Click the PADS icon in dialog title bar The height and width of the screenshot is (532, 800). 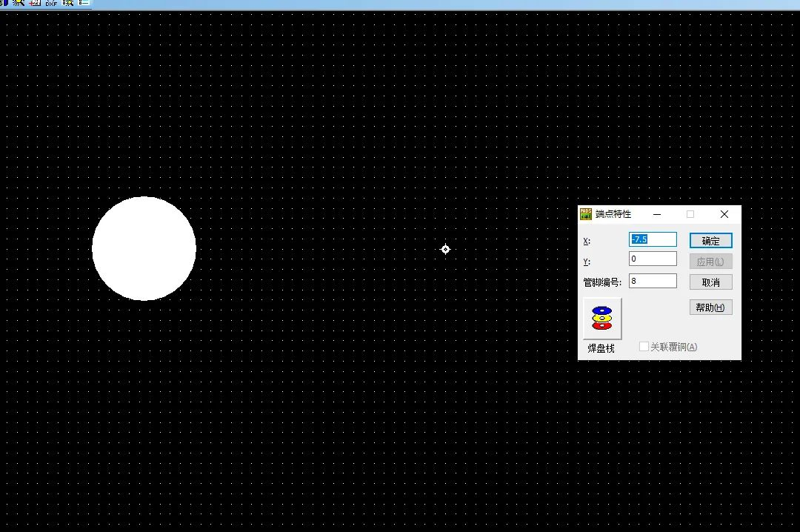coord(585,214)
